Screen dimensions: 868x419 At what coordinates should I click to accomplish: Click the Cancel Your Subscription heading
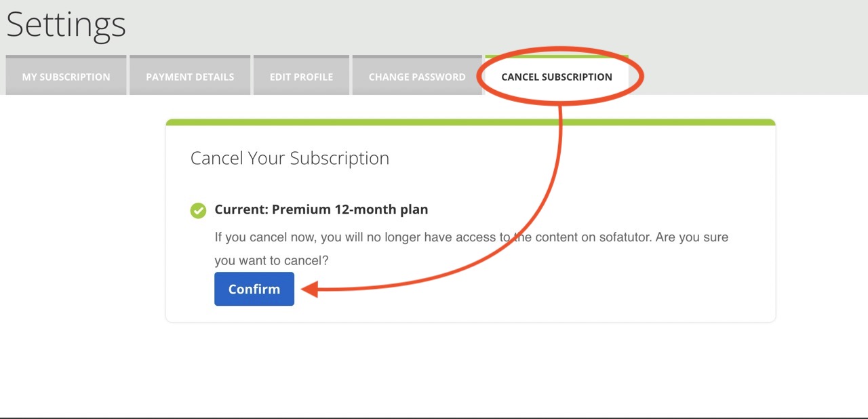click(x=290, y=158)
